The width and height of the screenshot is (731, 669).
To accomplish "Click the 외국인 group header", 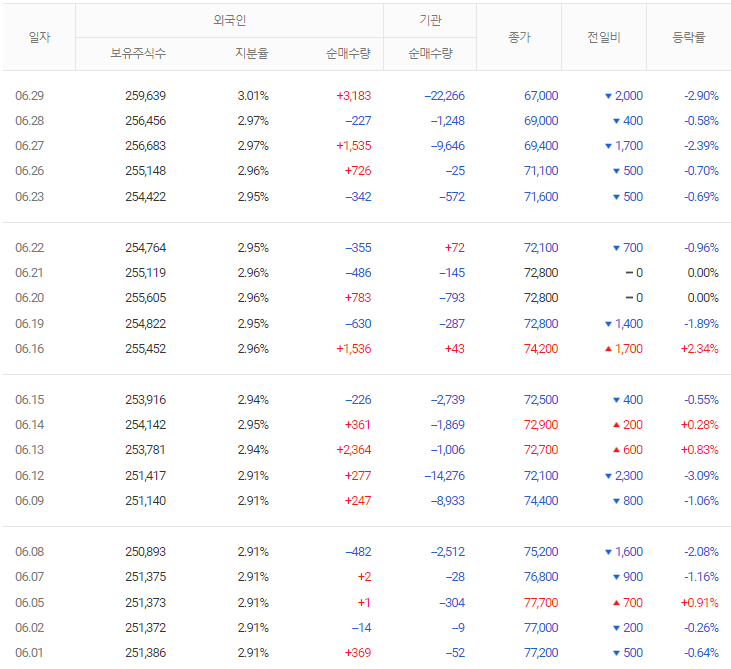I will tap(229, 20).
